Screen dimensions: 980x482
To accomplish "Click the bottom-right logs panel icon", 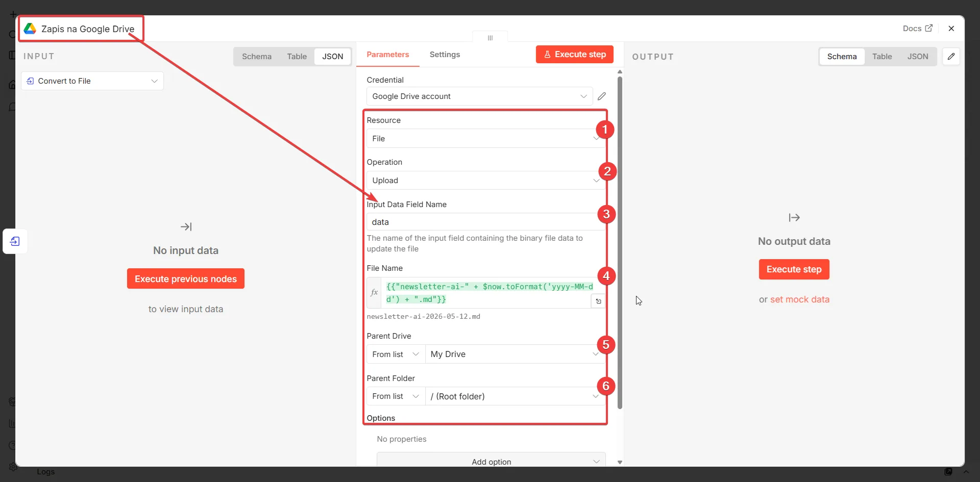I will pyautogui.click(x=948, y=472).
